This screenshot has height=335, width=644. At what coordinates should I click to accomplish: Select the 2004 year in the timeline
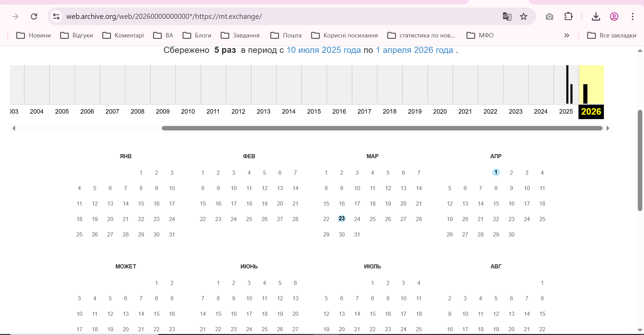coord(37,112)
